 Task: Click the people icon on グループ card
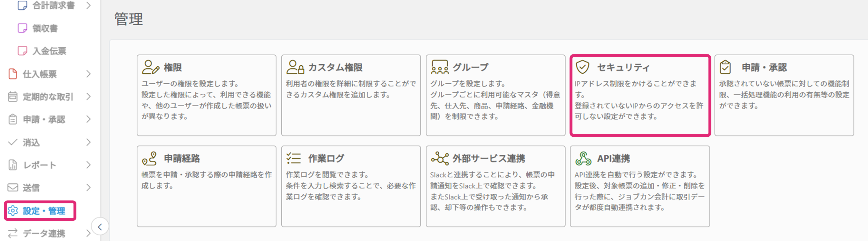click(439, 67)
